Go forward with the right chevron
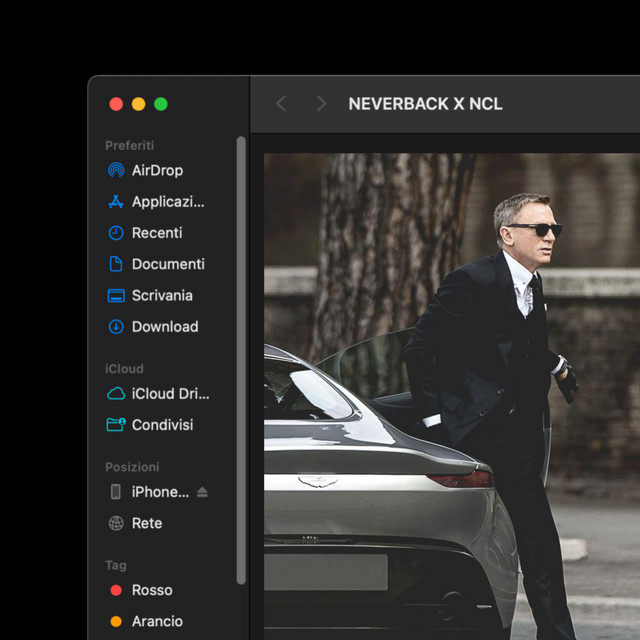Viewport: 640px width, 640px height. (x=321, y=104)
